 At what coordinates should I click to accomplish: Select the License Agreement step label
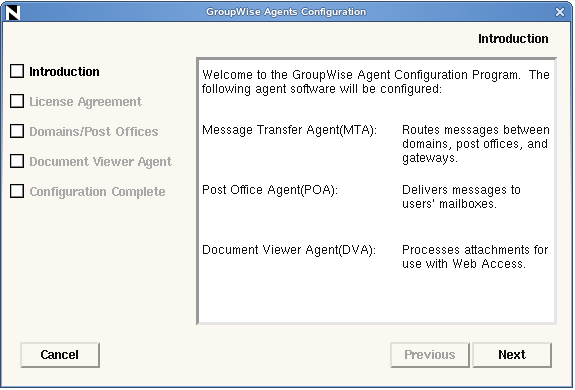tap(85, 102)
